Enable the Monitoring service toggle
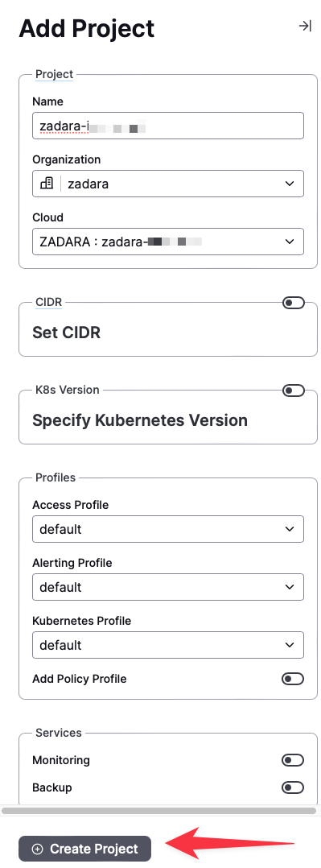The height and width of the screenshot is (868, 321). [293, 761]
